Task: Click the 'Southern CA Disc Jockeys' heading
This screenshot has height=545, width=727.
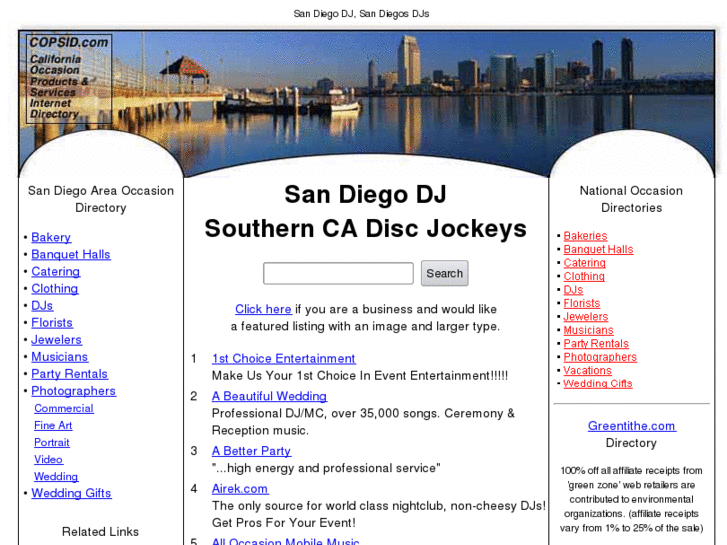Action: click(x=365, y=229)
